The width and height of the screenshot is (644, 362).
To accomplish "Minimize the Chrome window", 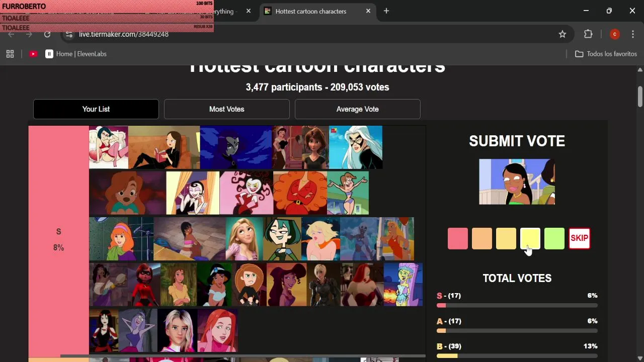I will [586, 11].
